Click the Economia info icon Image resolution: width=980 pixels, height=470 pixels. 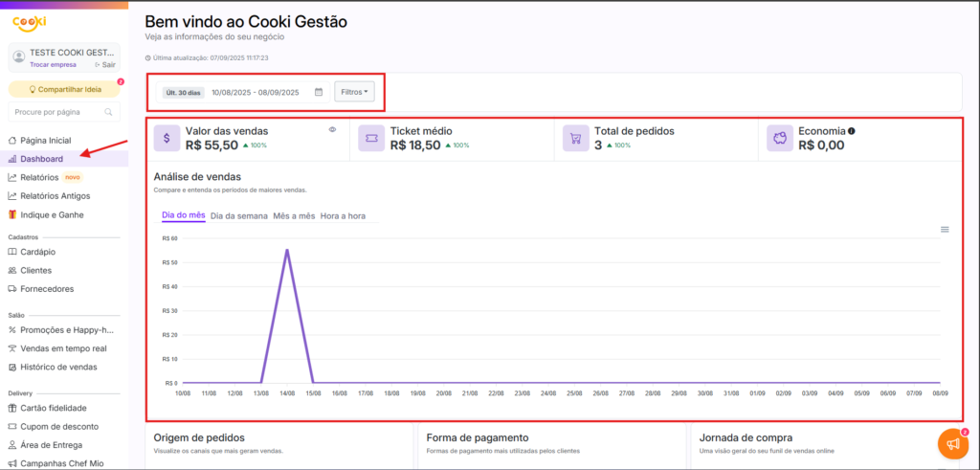852,131
